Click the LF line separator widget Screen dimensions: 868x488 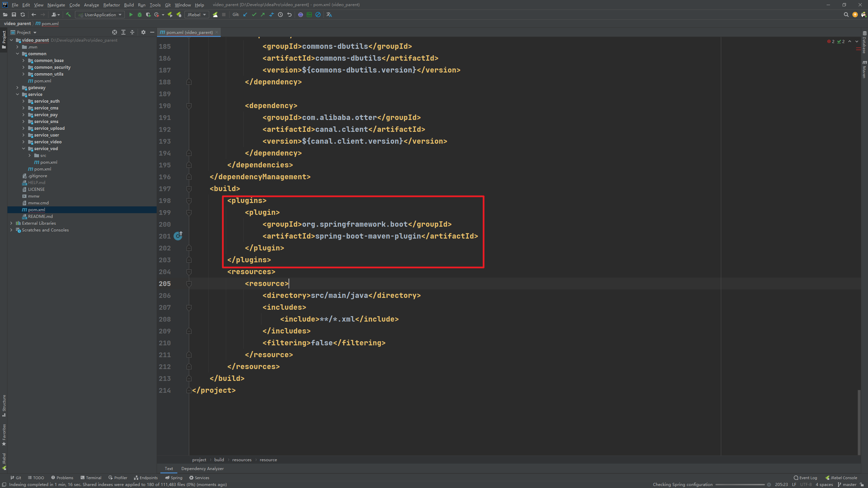[x=794, y=485]
